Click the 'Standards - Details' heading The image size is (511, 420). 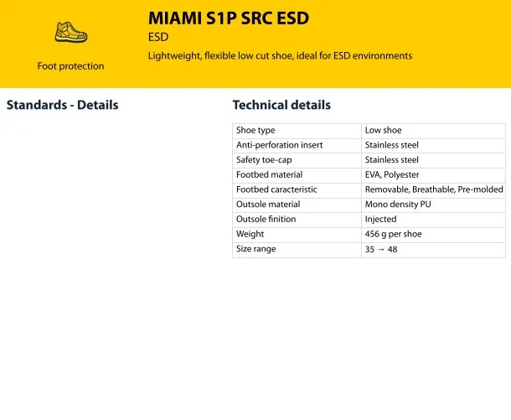pos(62,105)
